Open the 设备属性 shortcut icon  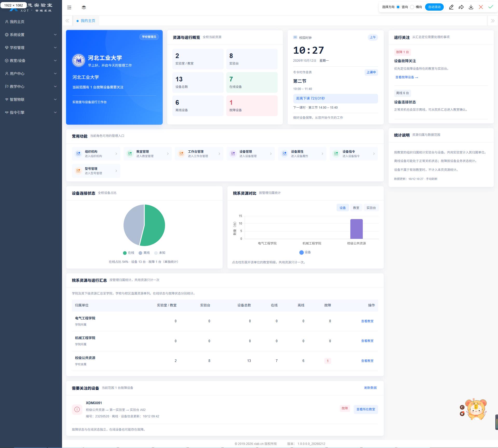(x=284, y=154)
